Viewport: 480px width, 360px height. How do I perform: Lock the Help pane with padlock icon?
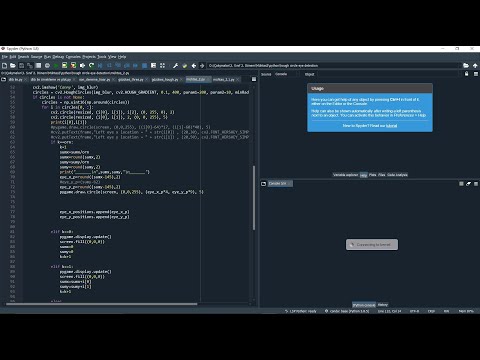pyautogui.click(x=467, y=74)
